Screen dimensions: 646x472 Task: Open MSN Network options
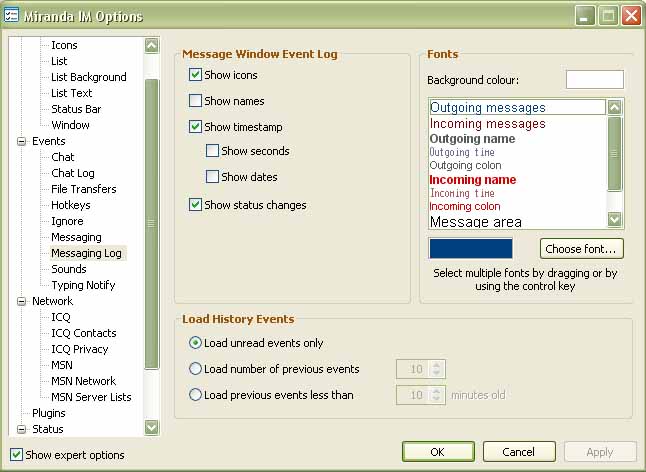click(84, 381)
